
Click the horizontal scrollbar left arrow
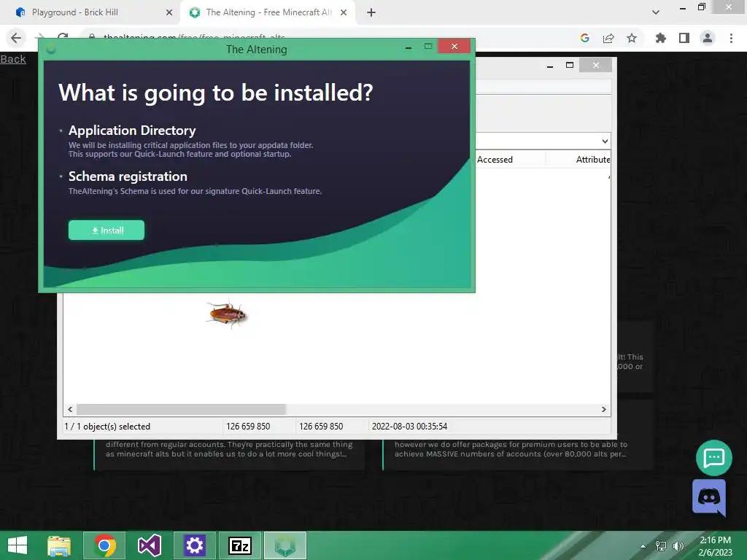70,410
